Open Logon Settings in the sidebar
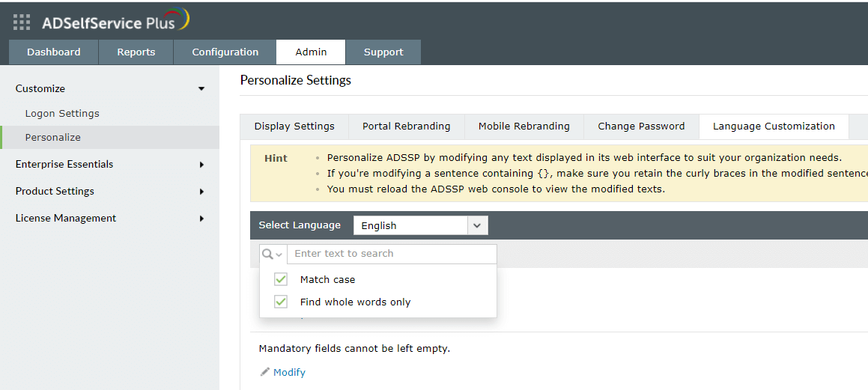This screenshot has height=390, width=868. tap(62, 114)
